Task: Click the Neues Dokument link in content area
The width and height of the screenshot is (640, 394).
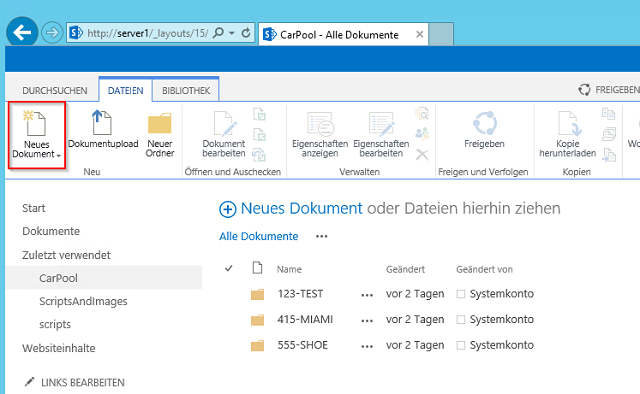Action: 301,209
